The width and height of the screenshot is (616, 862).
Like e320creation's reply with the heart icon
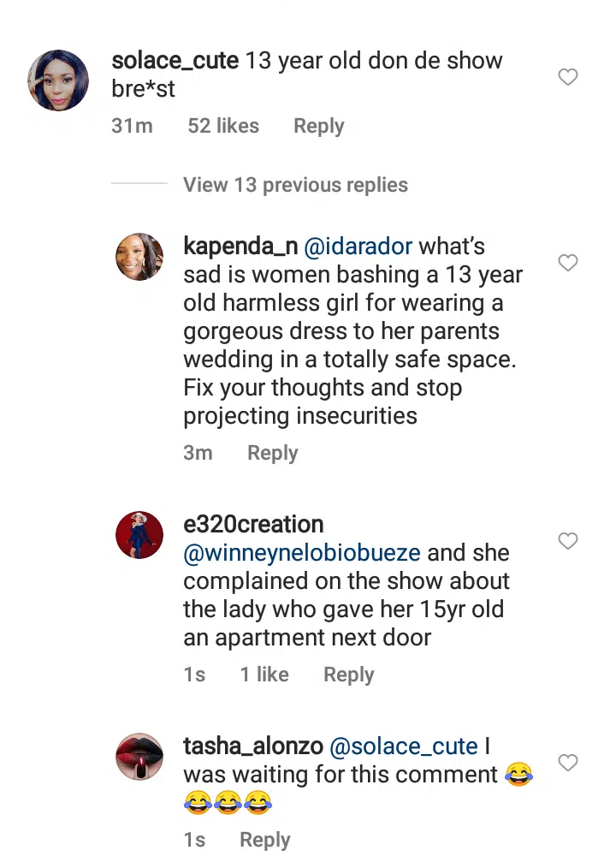[567, 541]
